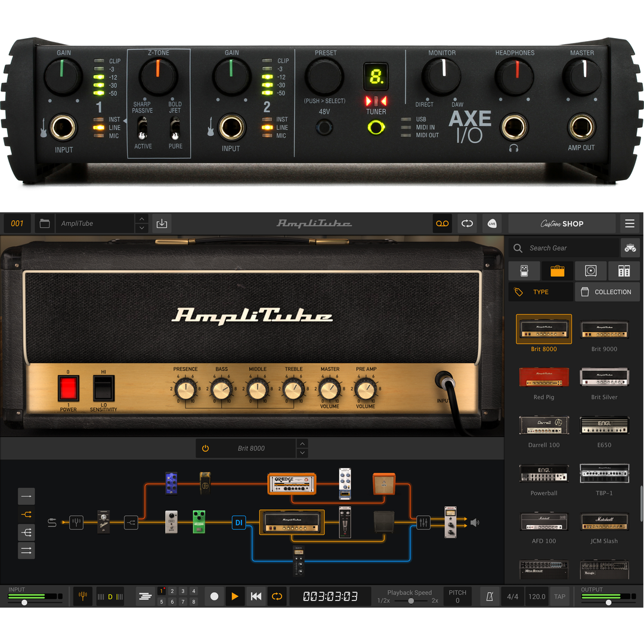Open the tuner in the bottom bar
The height and width of the screenshot is (644, 644).
coord(82,596)
